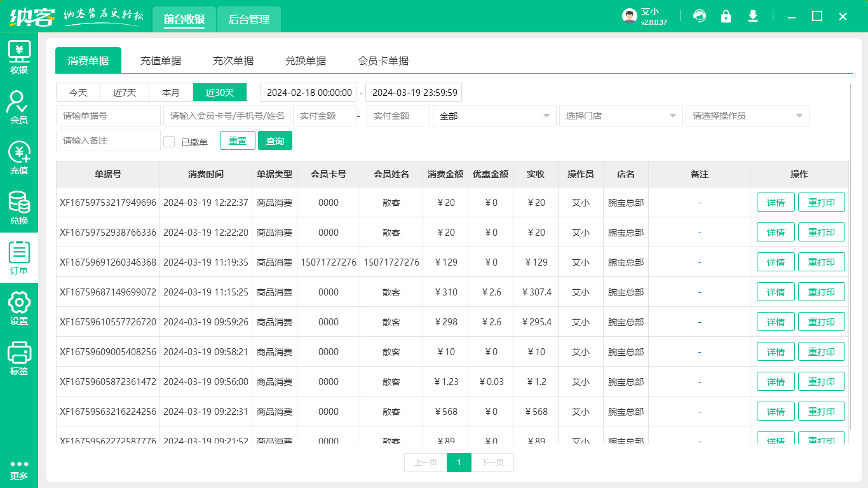Click 重打印 on the first order row

pos(822,202)
